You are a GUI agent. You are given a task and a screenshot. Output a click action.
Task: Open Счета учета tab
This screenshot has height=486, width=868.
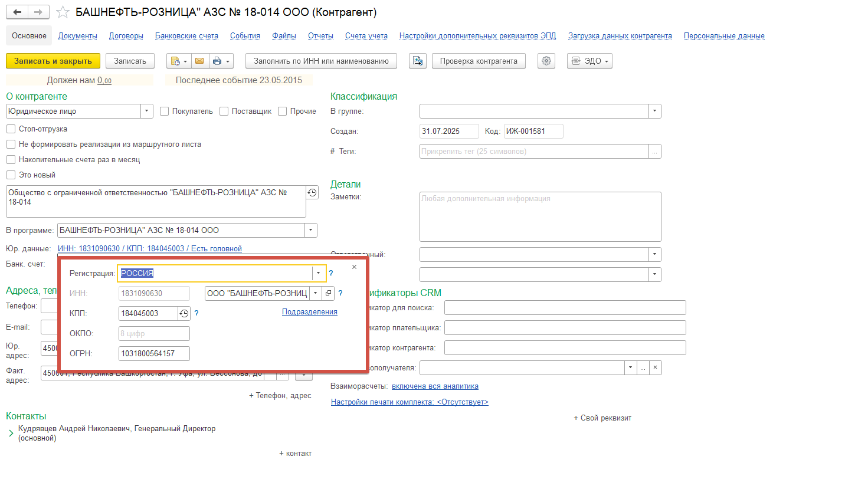coord(366,36)
